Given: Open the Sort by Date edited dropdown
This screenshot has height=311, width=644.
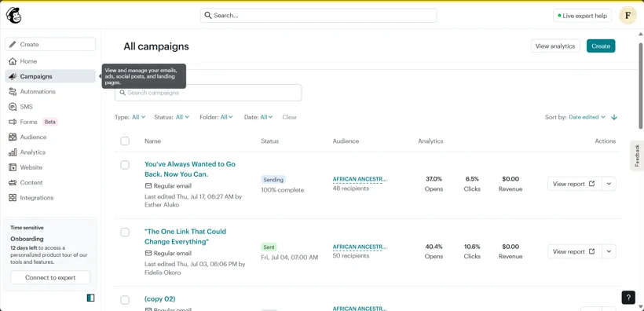Looking at the screenshot, I should tap(587, 117).
